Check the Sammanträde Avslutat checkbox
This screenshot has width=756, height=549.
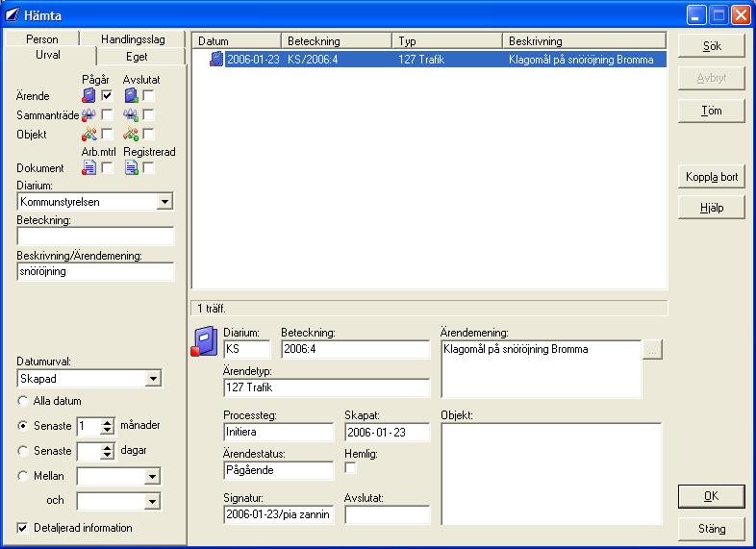coord(148,114)
